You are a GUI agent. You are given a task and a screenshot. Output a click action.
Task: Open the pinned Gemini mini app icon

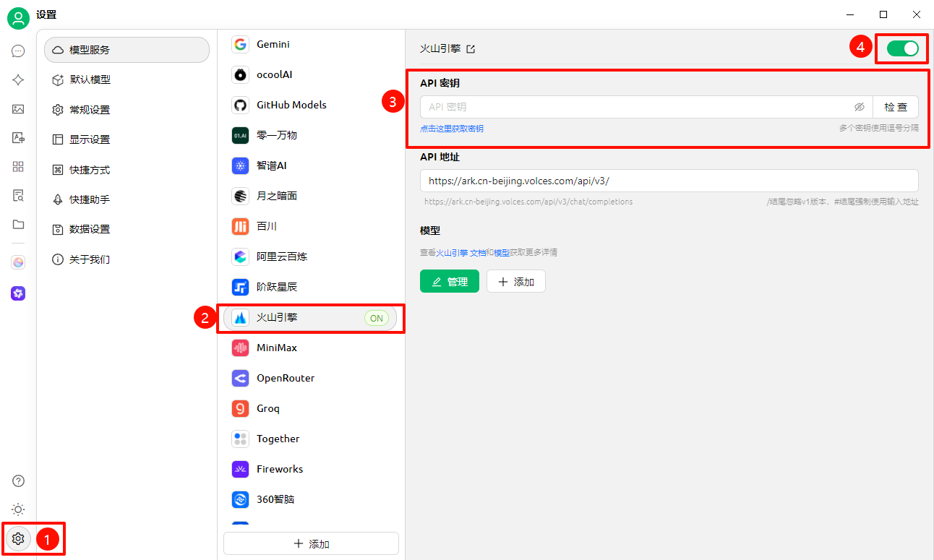pos(18,262)
